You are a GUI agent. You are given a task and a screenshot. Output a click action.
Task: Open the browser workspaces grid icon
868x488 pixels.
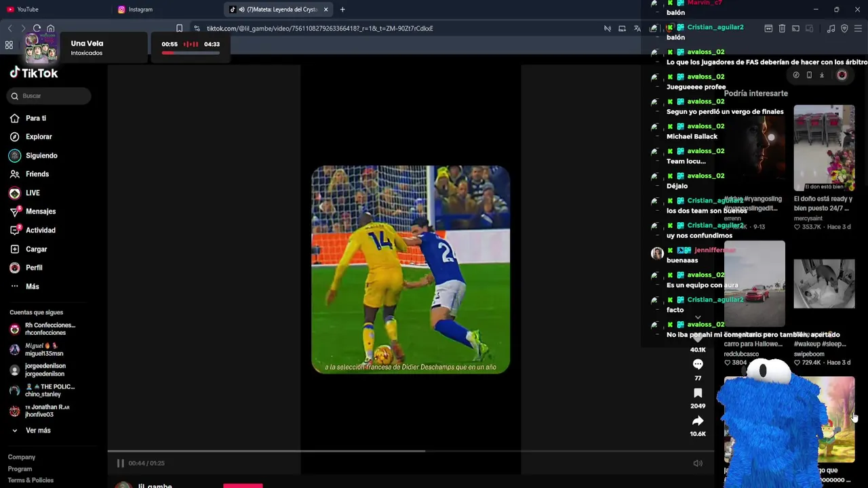point(9,45)
